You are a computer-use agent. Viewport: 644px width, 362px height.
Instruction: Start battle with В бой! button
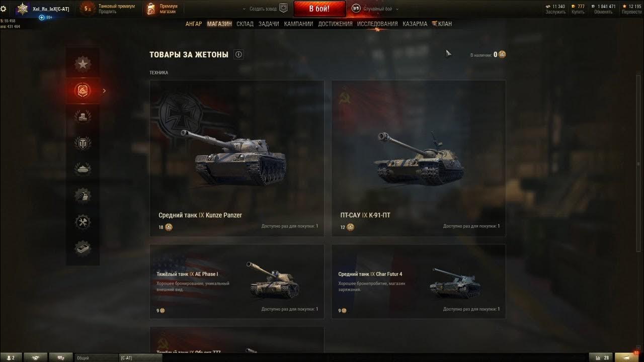coord(319,9)
